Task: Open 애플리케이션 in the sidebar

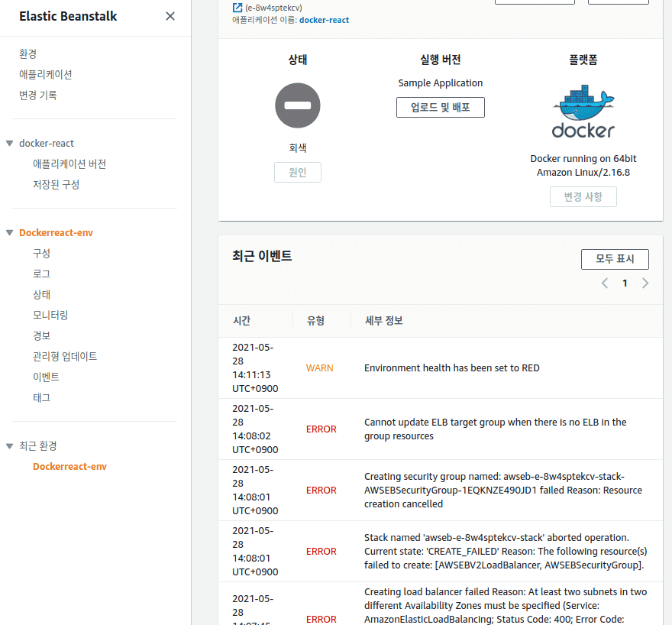Action: coord(45,75)
